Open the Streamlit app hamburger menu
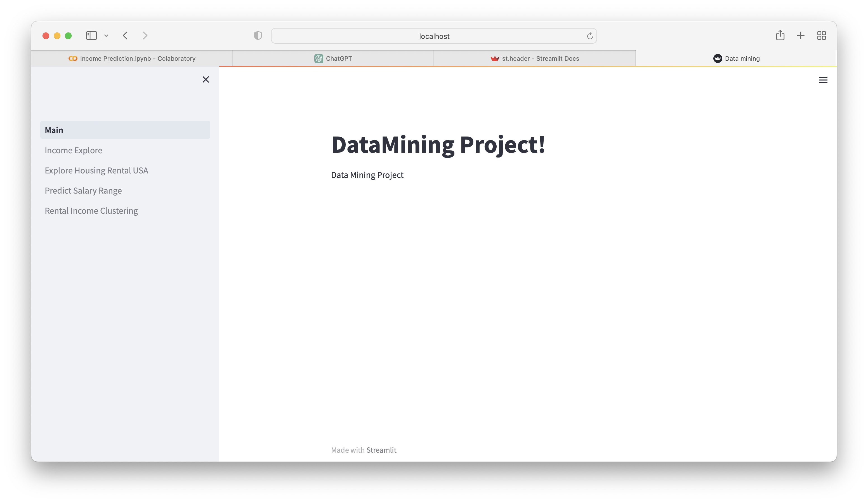 [x=824, y=80]
